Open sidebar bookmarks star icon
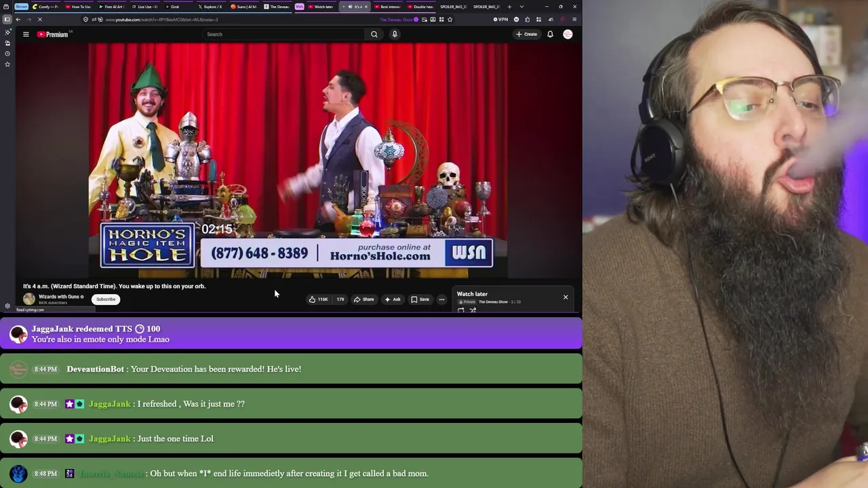This screenshot has width=868, height=488. coord(7,64)
